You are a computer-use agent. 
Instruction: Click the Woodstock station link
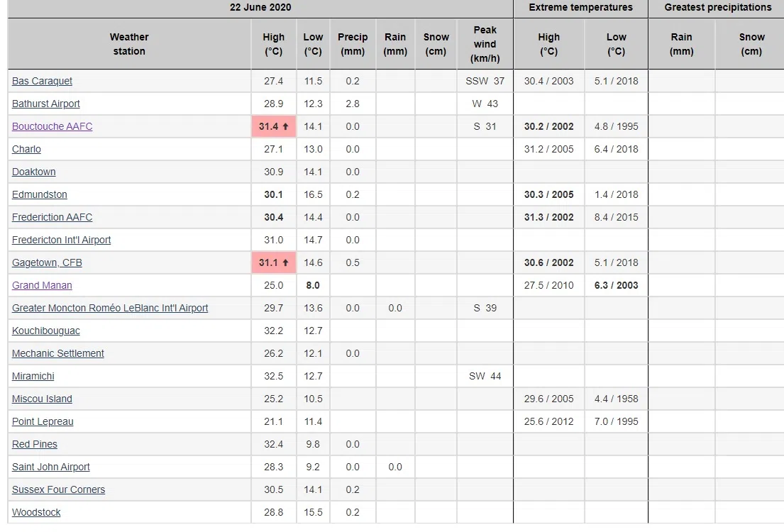tap(36, 512)
